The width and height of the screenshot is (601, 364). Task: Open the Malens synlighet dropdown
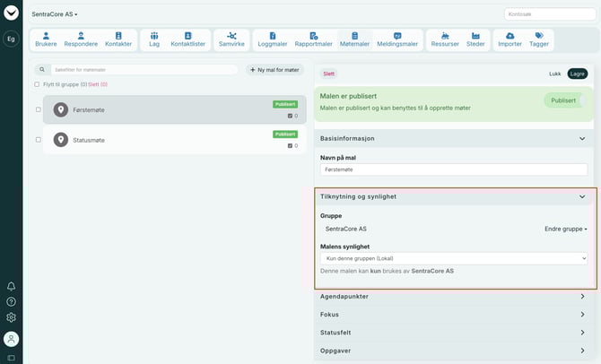pos(453,258)
